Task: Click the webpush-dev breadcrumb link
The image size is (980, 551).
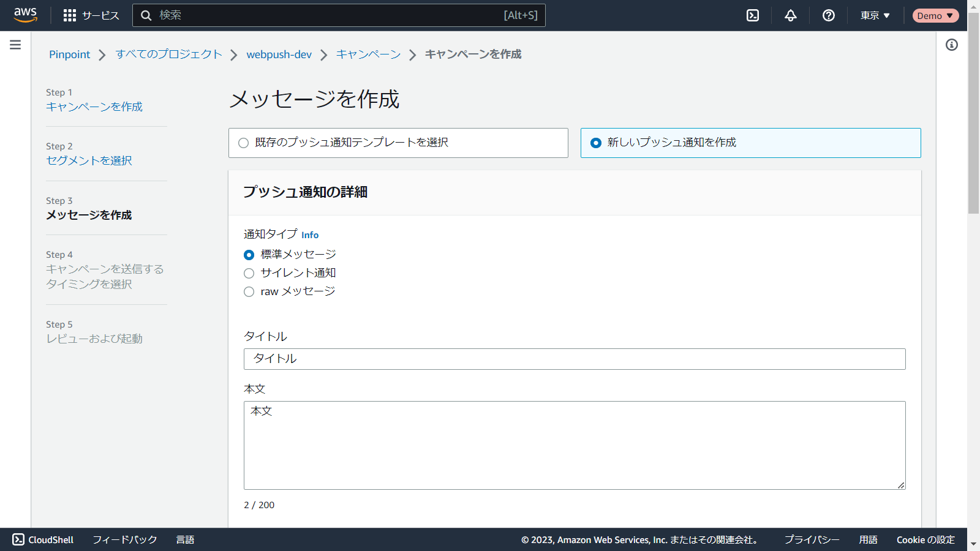Action: [x=279, y=54]
